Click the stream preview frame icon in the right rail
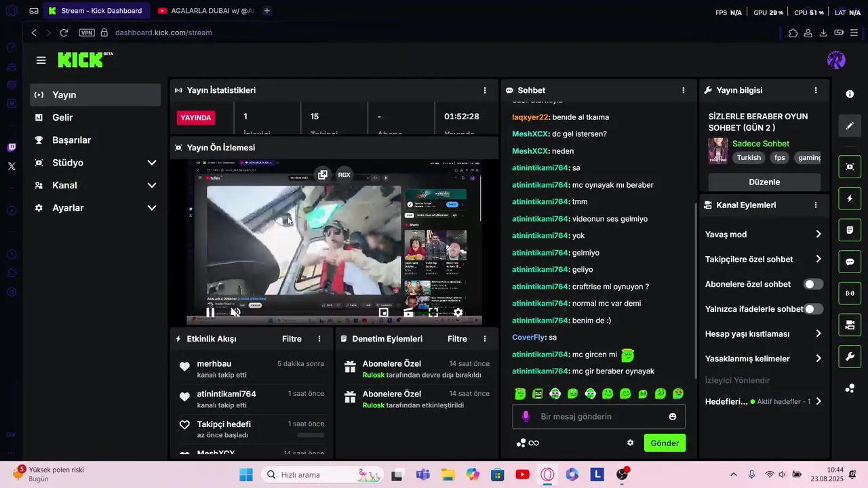 (x=850, y=166)
